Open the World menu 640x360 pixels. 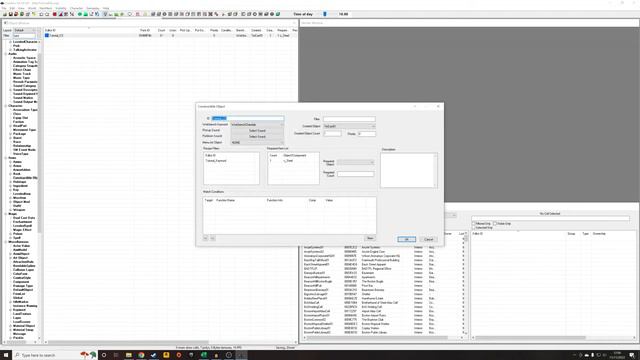[x=32, y=8]
